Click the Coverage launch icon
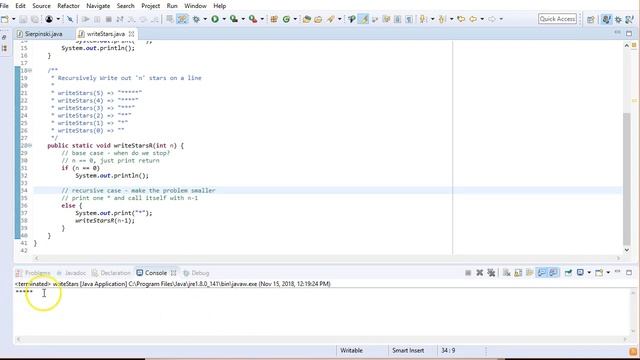The image size is (640, 360). click(x=234, y=19)
